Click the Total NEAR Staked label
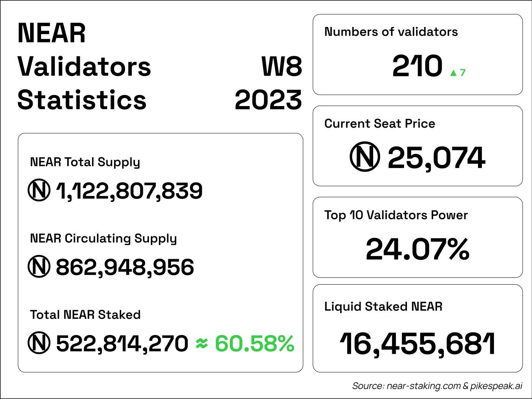 point(85,315)
